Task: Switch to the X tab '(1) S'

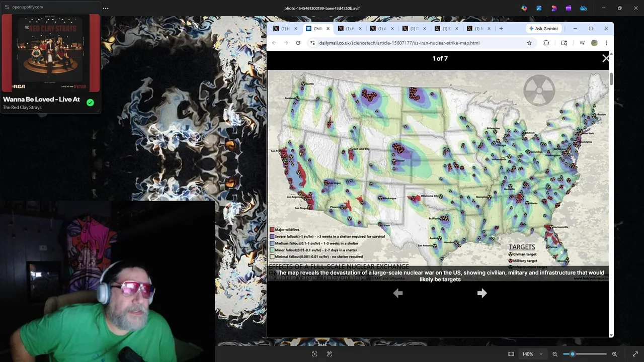Action: point(443,29)
